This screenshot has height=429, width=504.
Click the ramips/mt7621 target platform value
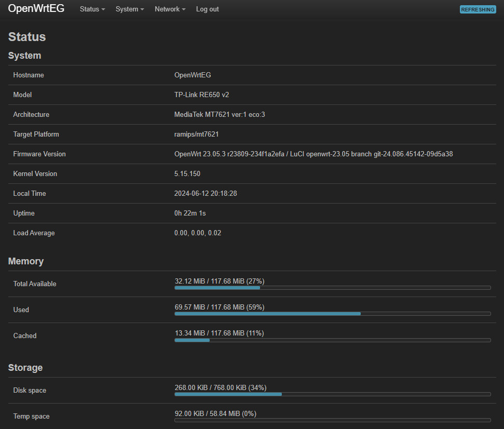(x=196, y=135)
